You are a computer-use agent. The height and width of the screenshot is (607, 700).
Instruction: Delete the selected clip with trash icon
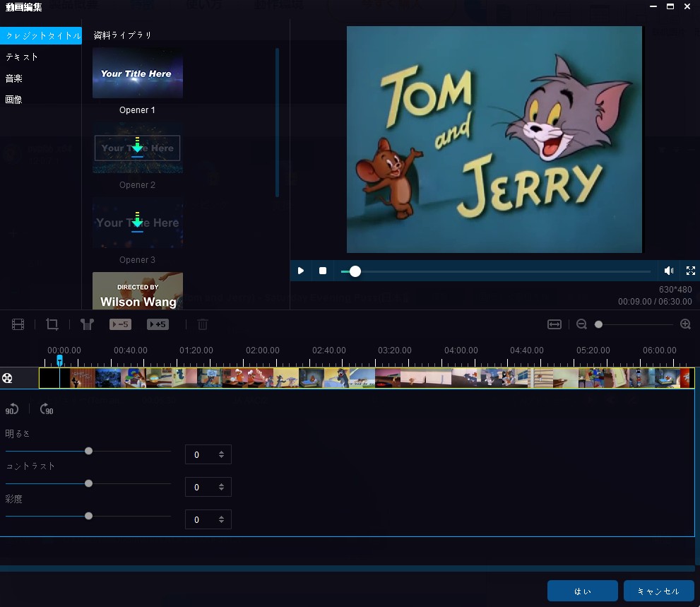tap(203, 324)
